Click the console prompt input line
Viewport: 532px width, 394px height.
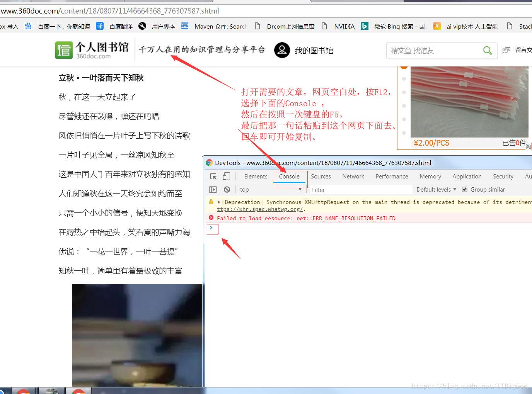369,228
